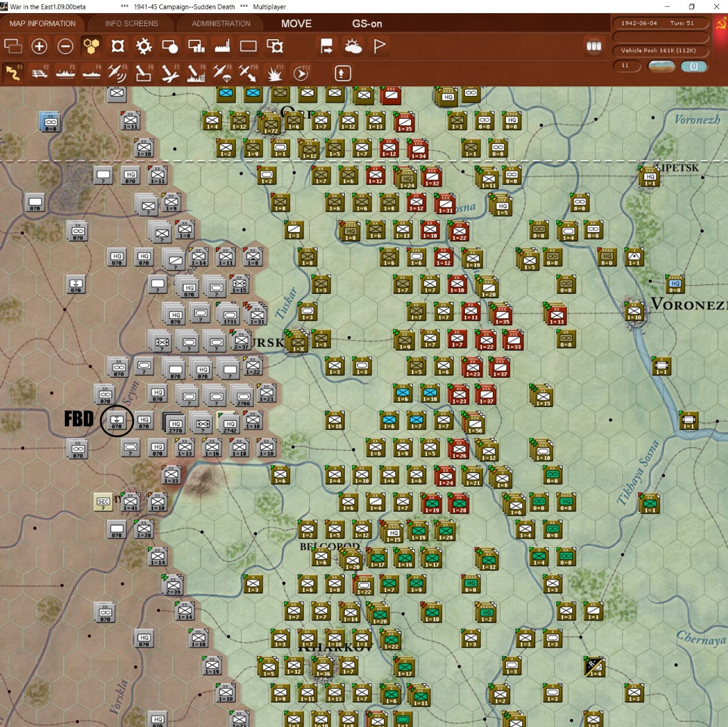
Task: Select the F6 bomb unit icon
Action: tap(144, 73)
